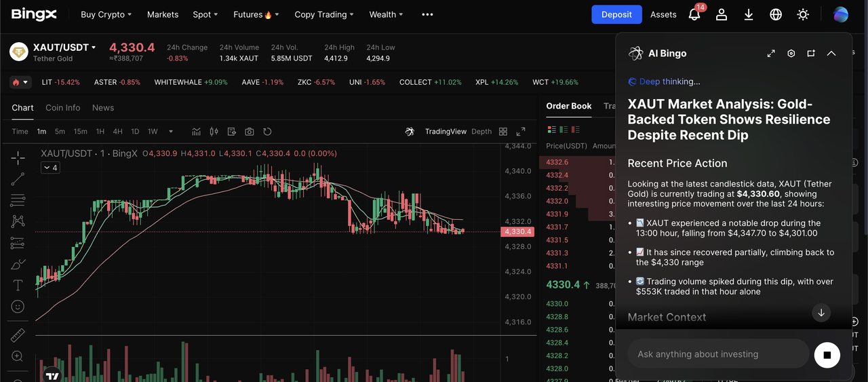The height and width of the screenshot is (382, 868).
Task: Click the Ask anything about investing field
Action: 717,354
